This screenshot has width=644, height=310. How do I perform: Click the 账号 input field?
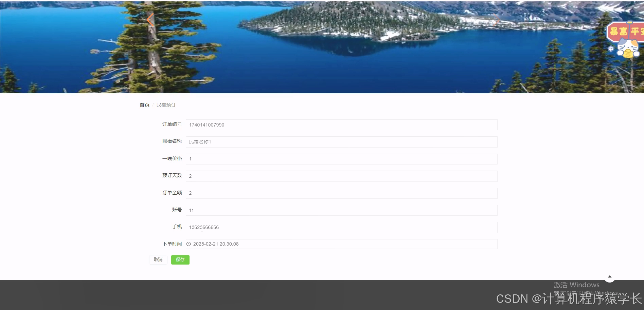pyautogui.click(x=341, y=210)
